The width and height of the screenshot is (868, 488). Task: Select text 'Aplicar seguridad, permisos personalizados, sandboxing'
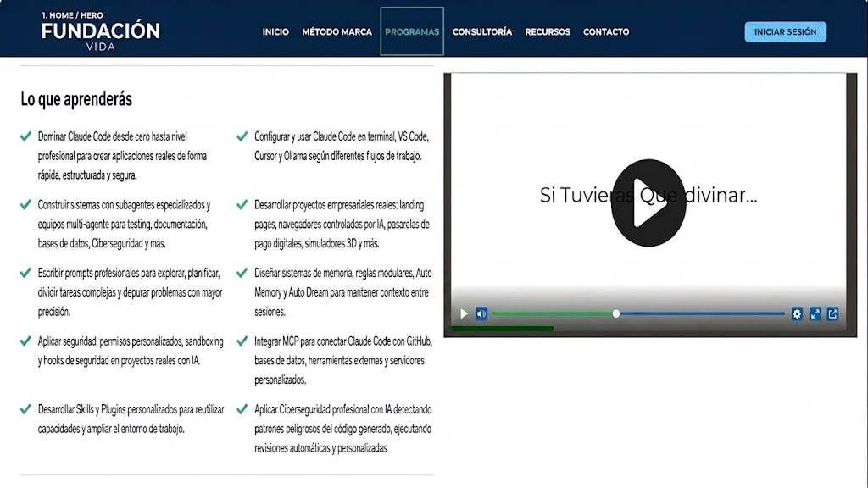click(131, 342)
